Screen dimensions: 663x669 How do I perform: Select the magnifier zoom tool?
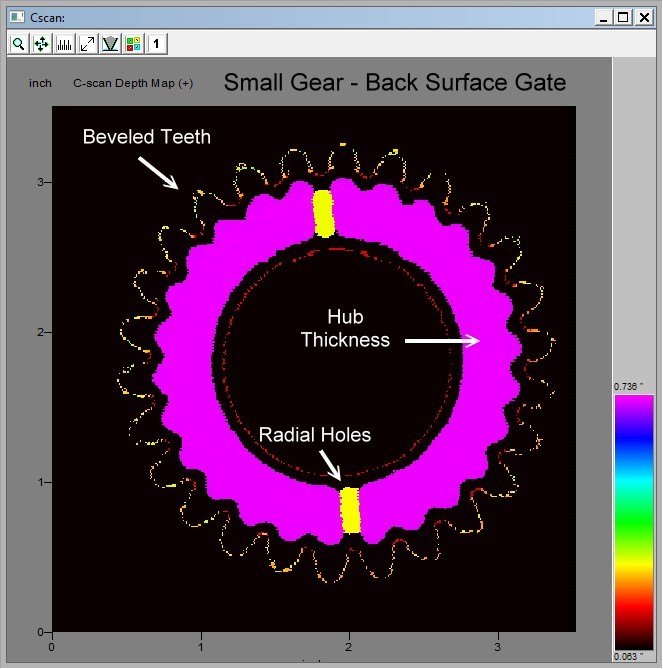coord(18,44)
